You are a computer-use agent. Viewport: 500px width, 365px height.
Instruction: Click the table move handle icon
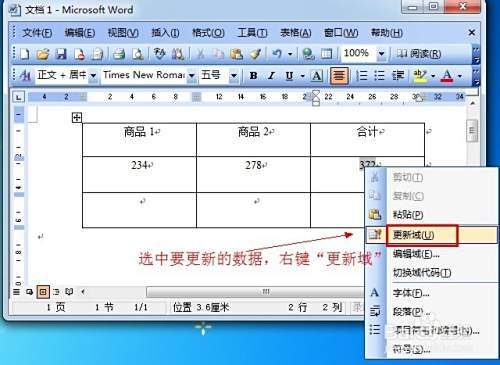[x=77, y=117]
